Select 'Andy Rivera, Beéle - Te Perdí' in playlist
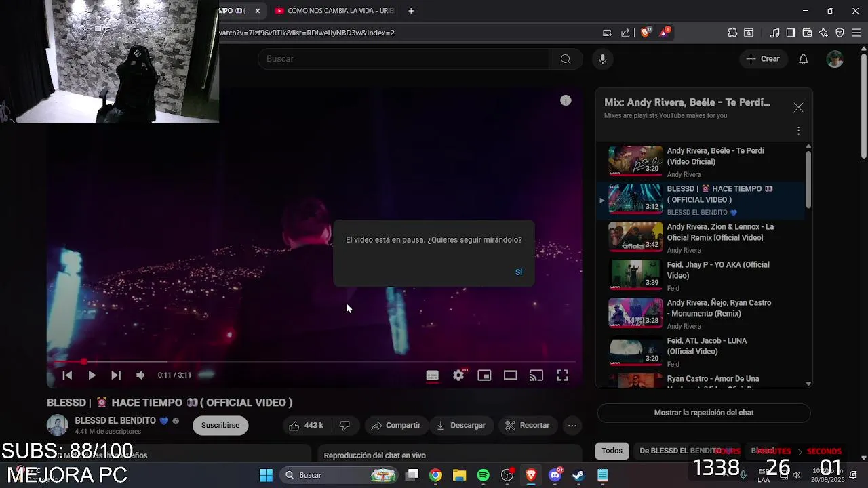This screenshot has height=488, width=868. (701, 162)
